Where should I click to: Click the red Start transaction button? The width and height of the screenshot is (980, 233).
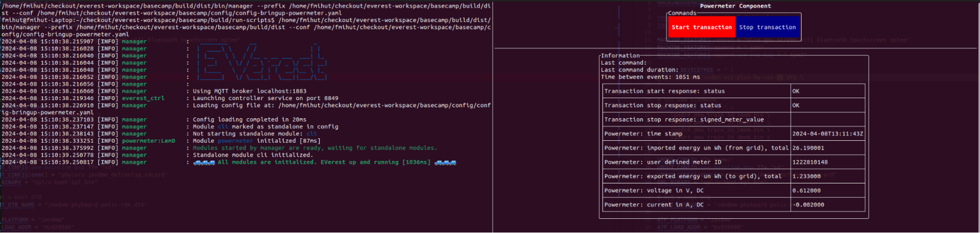tap(702, 27)
